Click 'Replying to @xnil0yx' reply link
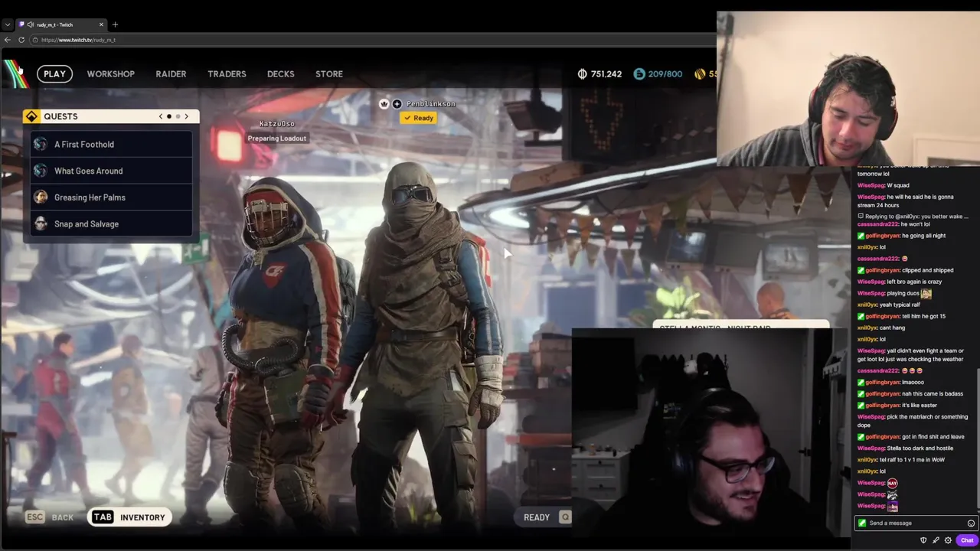Viewport: 980px width, 551px height. pyautogui.click(x=913, y=217)
